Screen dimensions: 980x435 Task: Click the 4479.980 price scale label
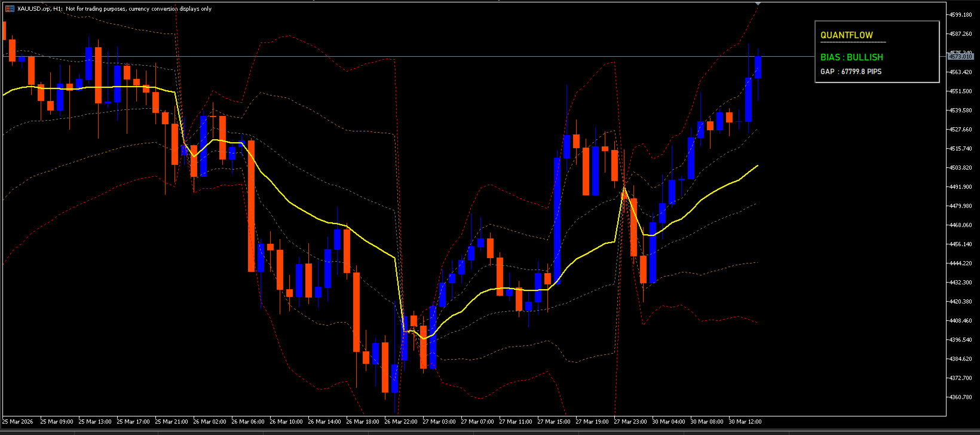point(960,206)
